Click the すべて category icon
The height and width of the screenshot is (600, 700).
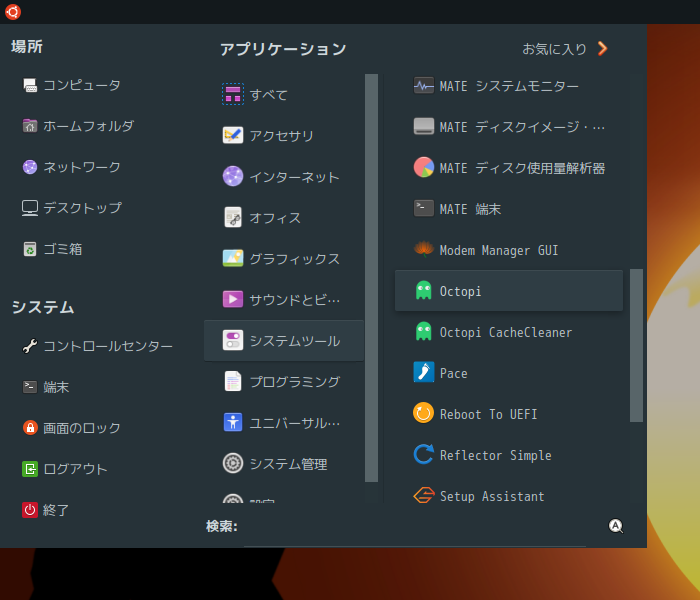tap(233, 94)
